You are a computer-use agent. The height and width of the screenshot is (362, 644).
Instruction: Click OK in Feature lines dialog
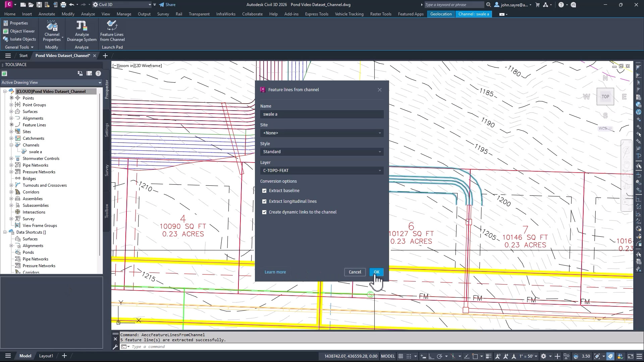[x=376, y=272]
